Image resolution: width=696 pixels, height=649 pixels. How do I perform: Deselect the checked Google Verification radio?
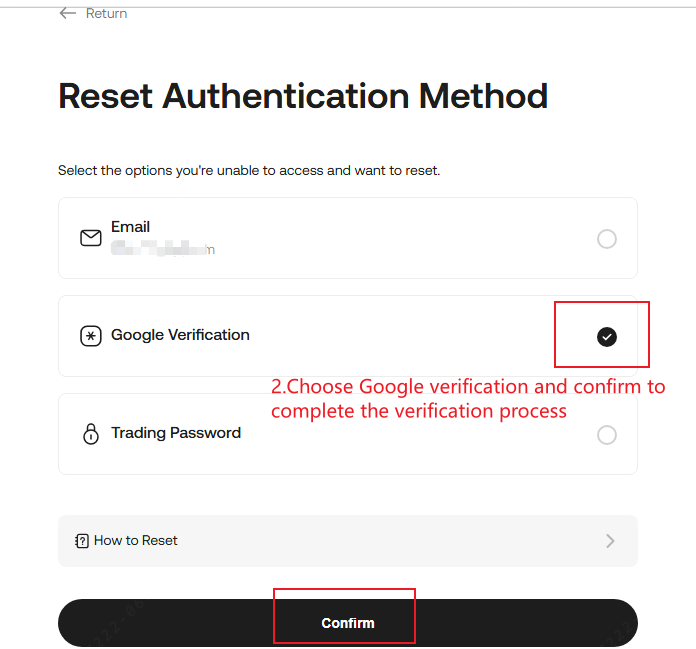pos(606,337)
